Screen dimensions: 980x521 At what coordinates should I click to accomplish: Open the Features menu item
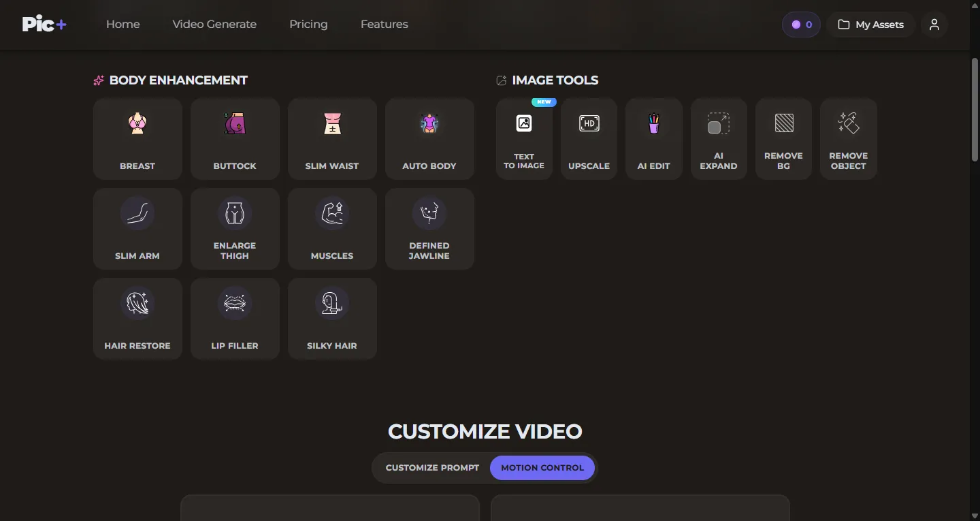[385, 24]
